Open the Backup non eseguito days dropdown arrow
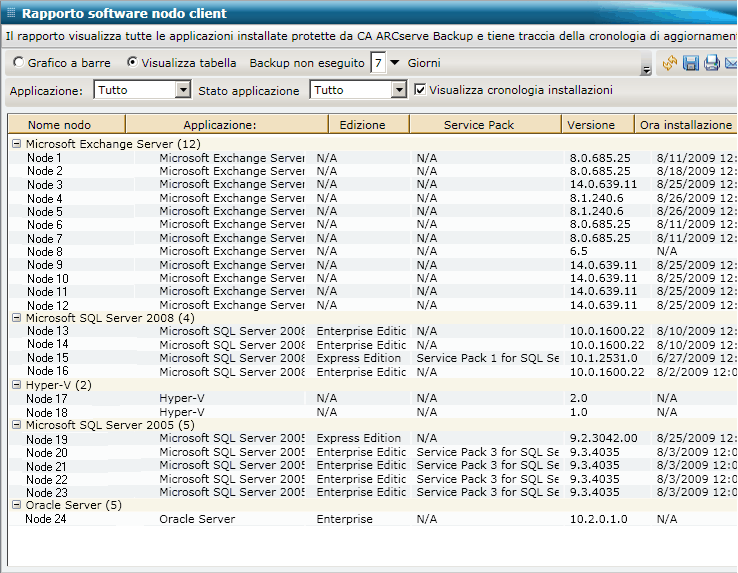 (395, 63)
